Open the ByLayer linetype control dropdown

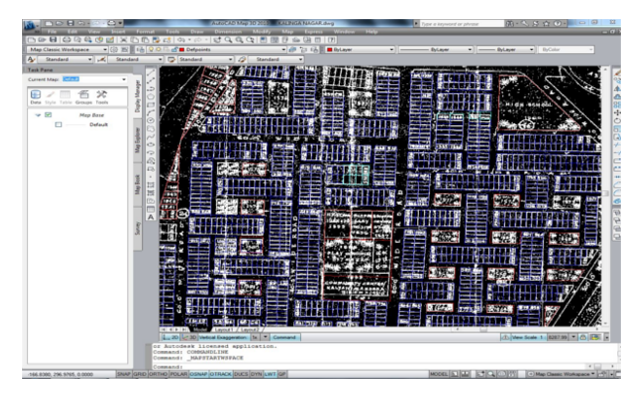coord(436,49)
